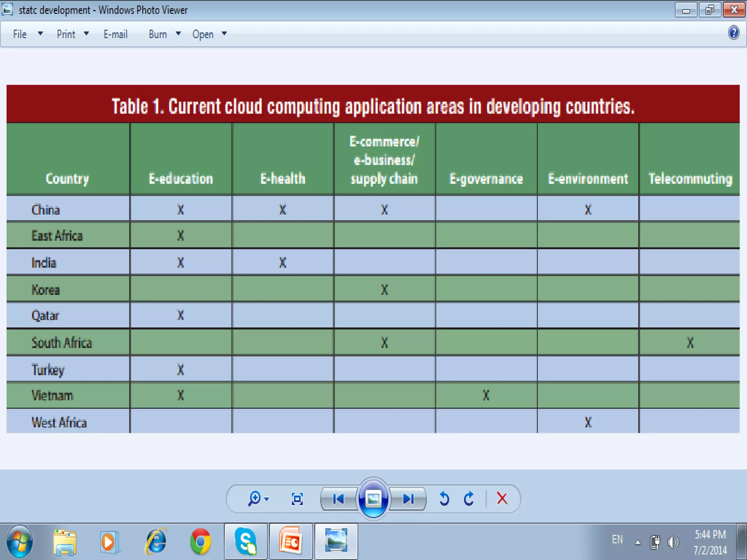Viewport: 747px width, 560px height.
Task: Click the actual size fit icon
Action: pyautogui.click(x=297, y=499)
